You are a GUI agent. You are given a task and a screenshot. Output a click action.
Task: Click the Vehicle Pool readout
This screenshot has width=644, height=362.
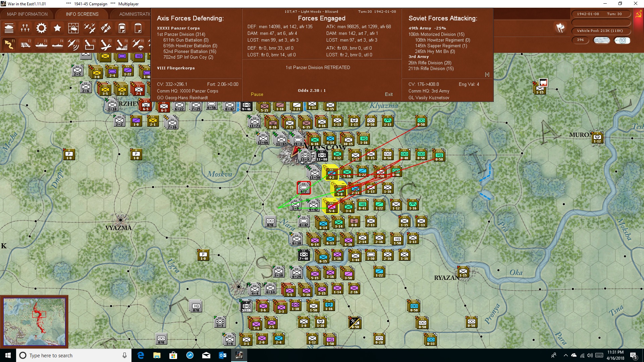click(x=601, y=31)
